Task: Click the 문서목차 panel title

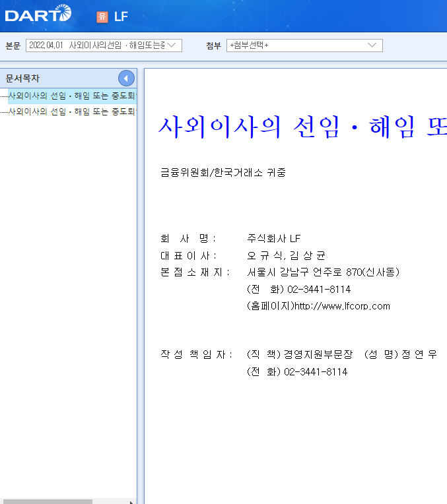Action: 22,78
